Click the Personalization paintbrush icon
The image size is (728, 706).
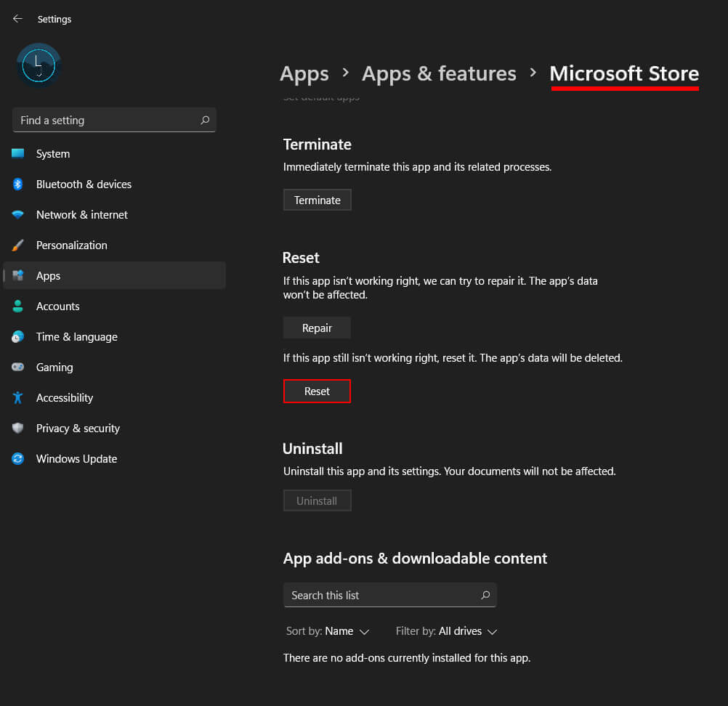click(x=17, y=245)
